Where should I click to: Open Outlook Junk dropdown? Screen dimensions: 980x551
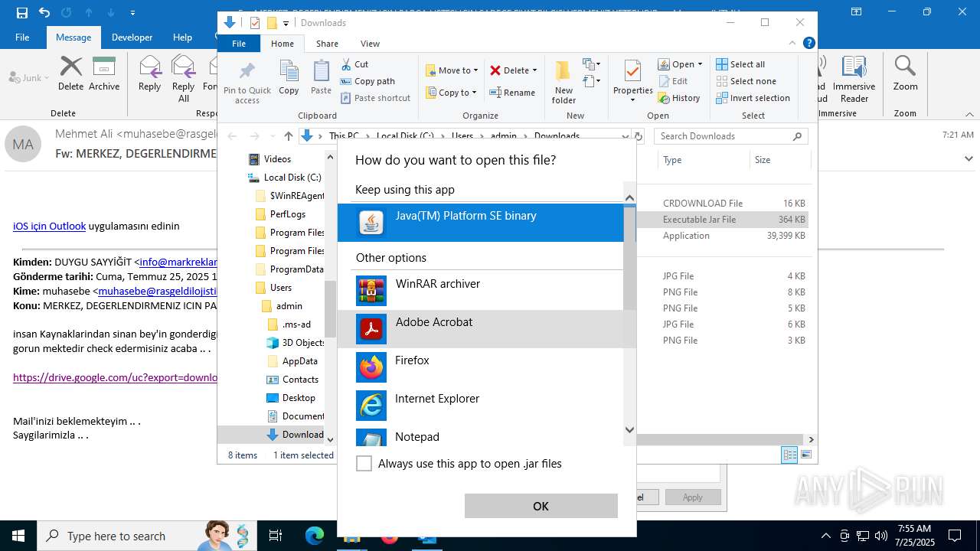coord(29,77)
